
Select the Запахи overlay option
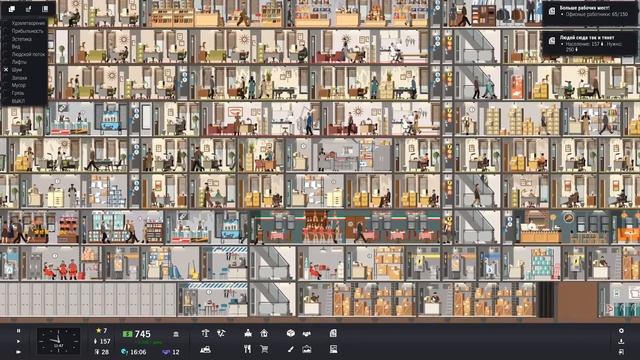click(19, 78)
